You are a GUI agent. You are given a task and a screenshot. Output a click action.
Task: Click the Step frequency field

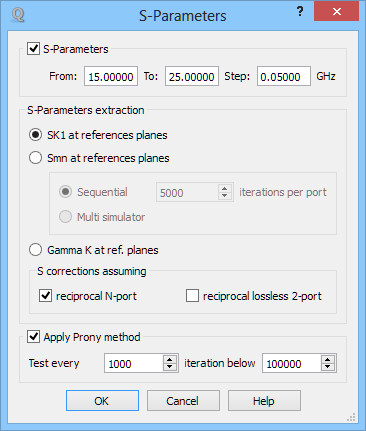click(x=284, y=76)
